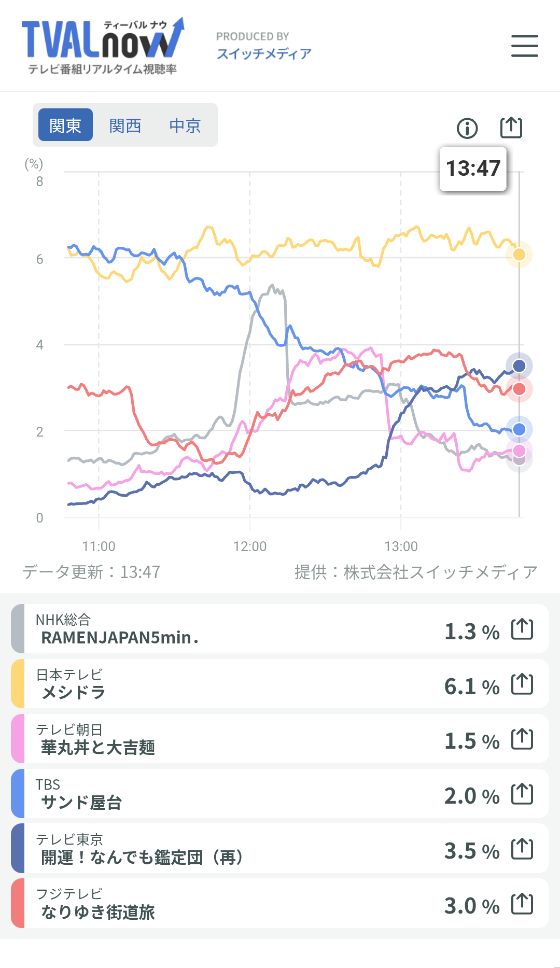The width and height of the screenshot is (560, 968).
Task: Click the dark blue テレビ東京 chart marker
Action: point(519,366)
